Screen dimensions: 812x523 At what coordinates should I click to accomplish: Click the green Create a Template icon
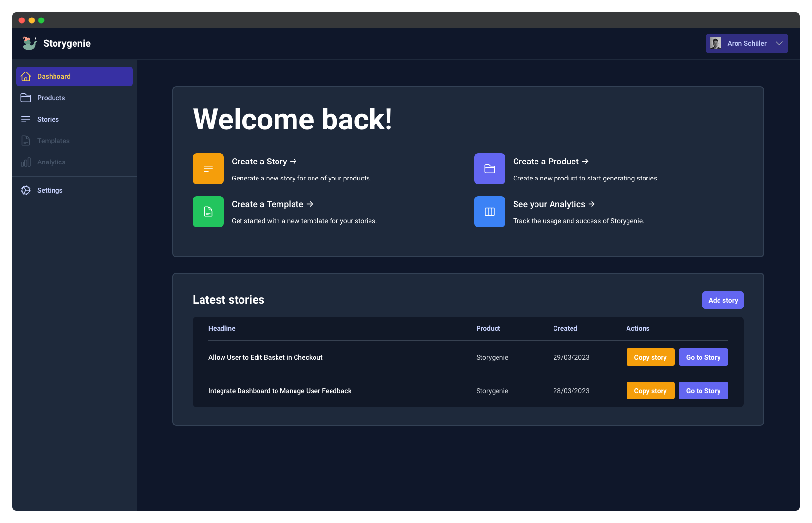click(x=208, y=212)
